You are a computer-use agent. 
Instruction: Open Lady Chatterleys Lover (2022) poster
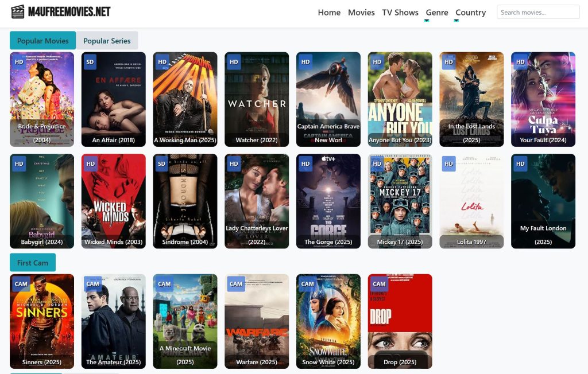257,201
